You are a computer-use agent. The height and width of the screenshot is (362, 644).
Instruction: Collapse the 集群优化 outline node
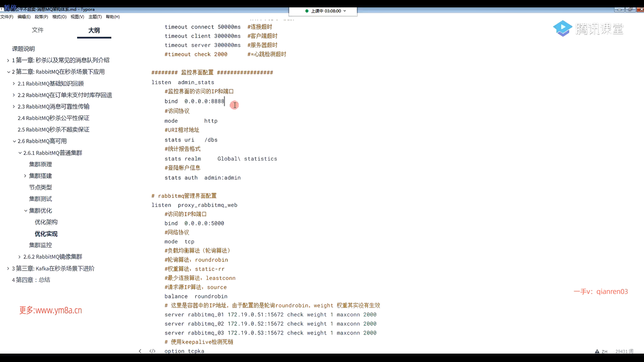(x=25, y=211)
